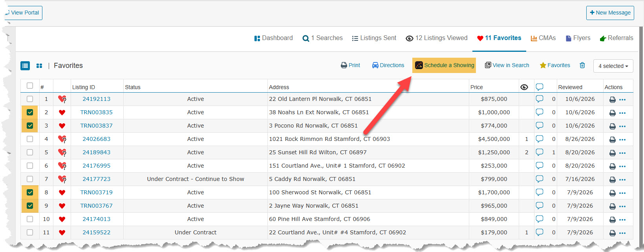
Task: Open the 4 selected dropdown
Action: coord(613,66)
